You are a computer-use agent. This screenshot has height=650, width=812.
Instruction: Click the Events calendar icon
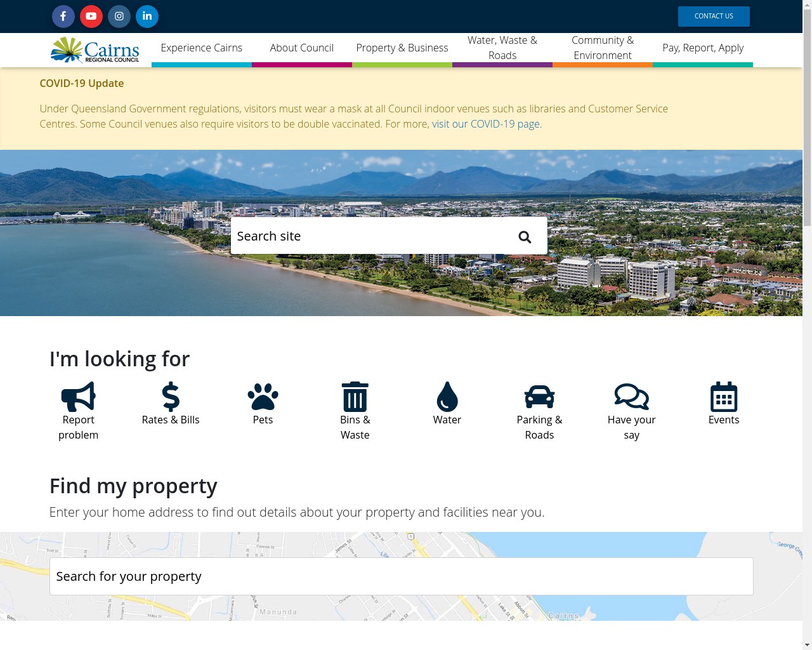(x=723, y=396)
